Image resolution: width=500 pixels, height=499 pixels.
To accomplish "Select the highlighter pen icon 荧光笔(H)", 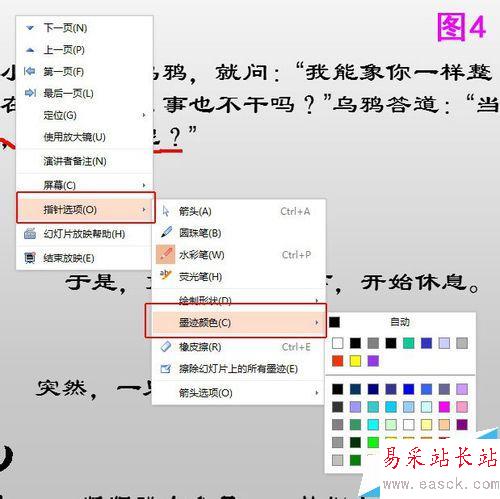I will tap(165, 275).
